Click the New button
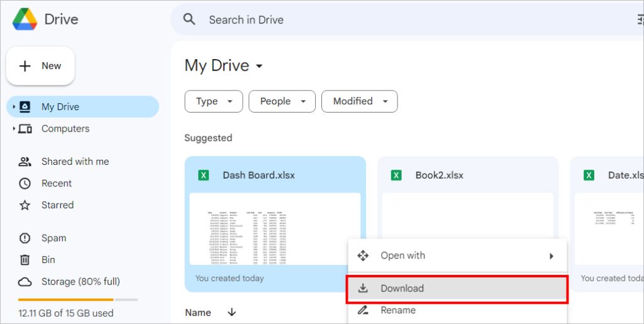The width and height of the screenshot is (644, 324). [40, 66]
